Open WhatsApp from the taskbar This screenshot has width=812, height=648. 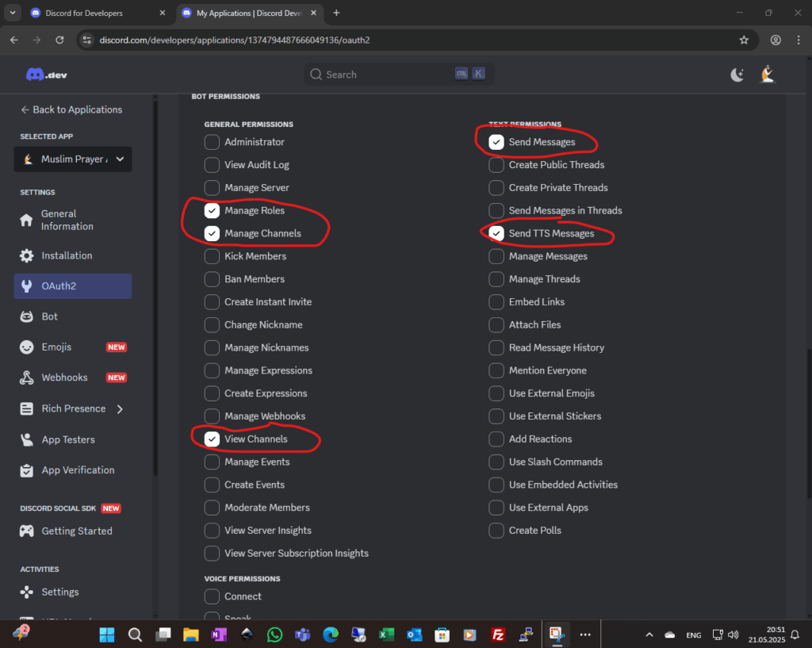[274, 635]
